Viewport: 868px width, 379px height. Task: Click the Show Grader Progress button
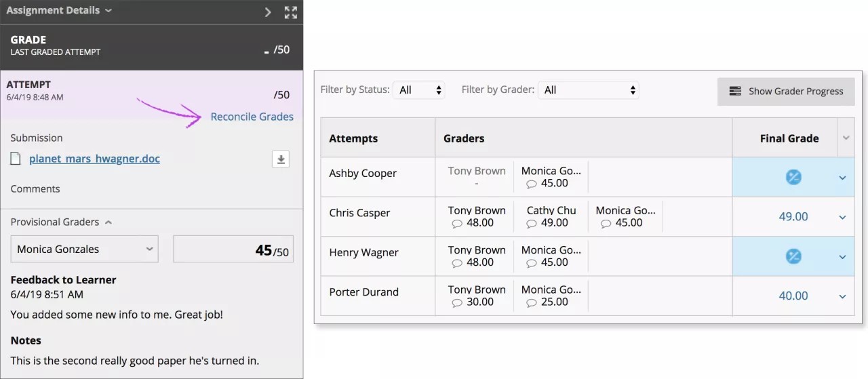tap(786, 92)
